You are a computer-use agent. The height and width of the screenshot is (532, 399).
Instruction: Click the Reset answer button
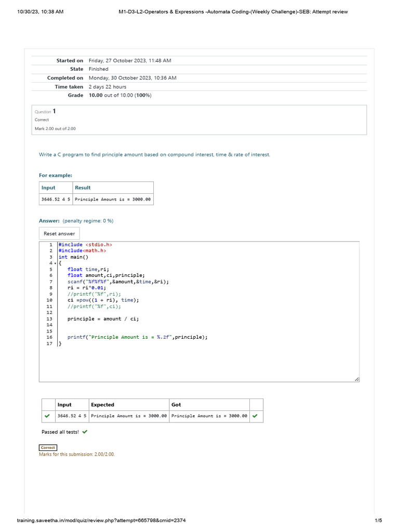59,234
